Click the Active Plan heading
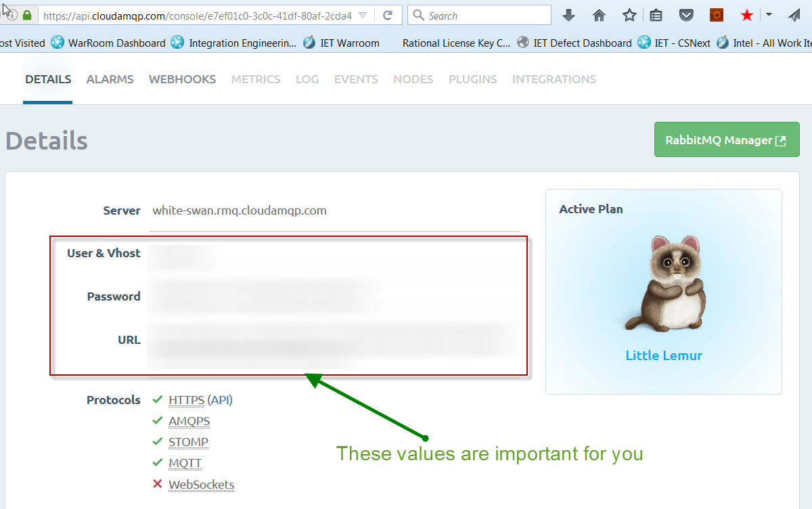Image resolution: width=812 pixels, height=509 pixels. click(591, 209)
